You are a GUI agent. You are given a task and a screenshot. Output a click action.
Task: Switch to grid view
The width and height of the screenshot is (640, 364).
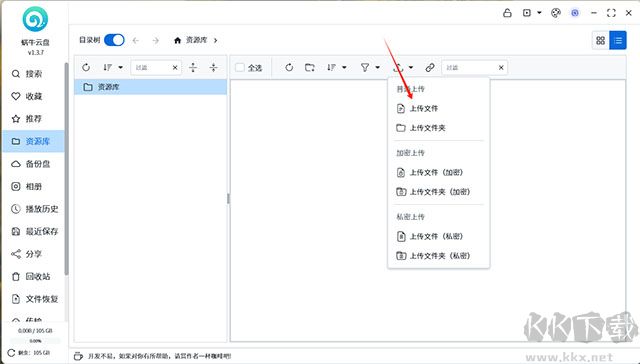(x=600, y=40)
